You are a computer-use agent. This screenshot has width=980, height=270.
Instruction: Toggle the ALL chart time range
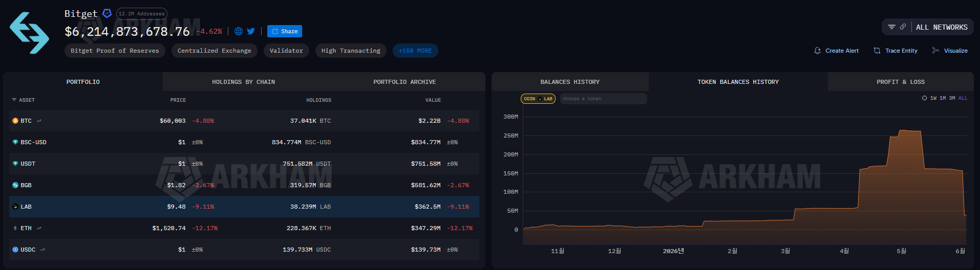coord(963,98)
